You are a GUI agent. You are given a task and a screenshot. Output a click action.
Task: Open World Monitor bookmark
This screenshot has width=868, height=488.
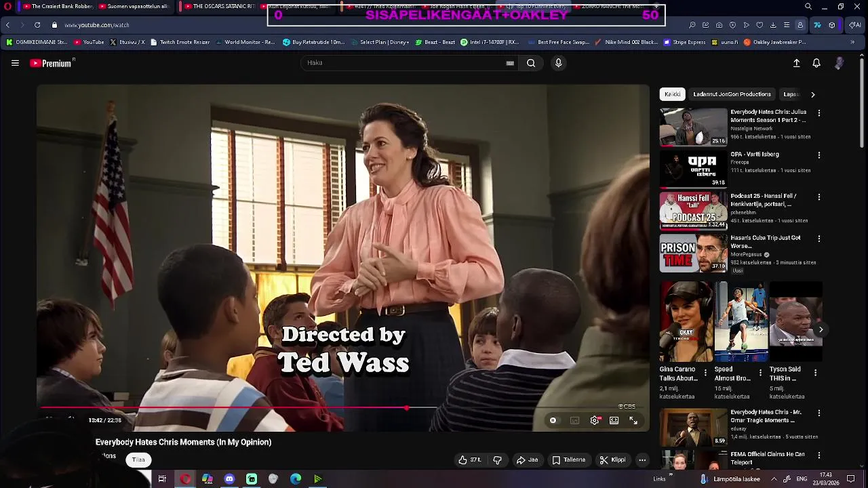(245, 42)
